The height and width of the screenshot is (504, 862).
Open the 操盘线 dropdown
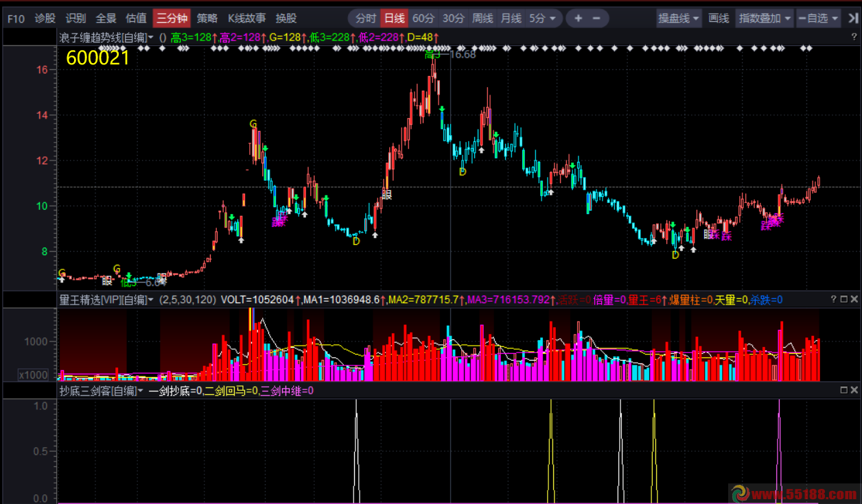click(x=679, y=19)
